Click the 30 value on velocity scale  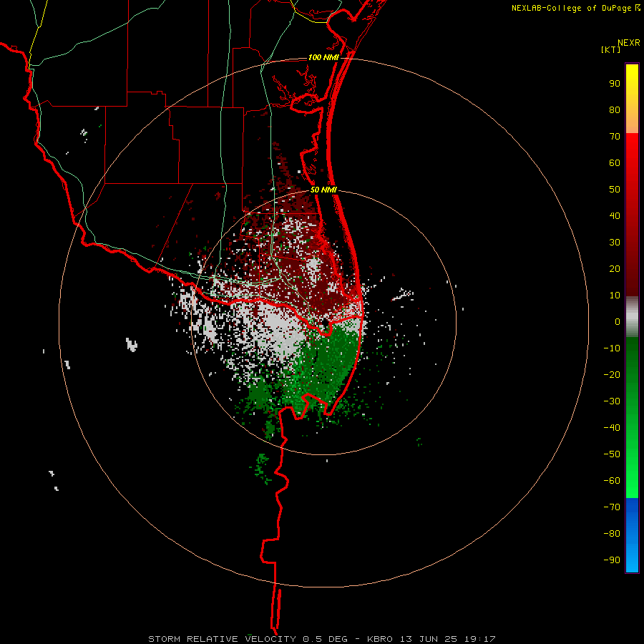coord(615,243)
